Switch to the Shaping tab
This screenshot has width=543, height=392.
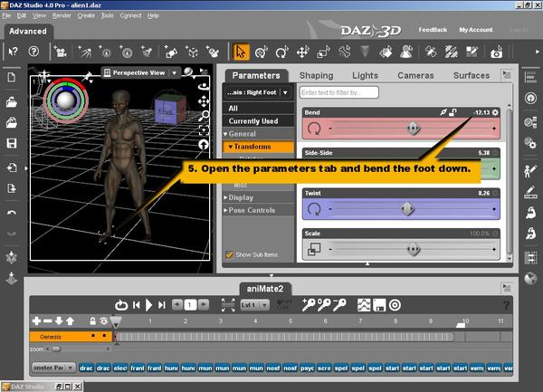pyautogui.click(x=316, y=75)
